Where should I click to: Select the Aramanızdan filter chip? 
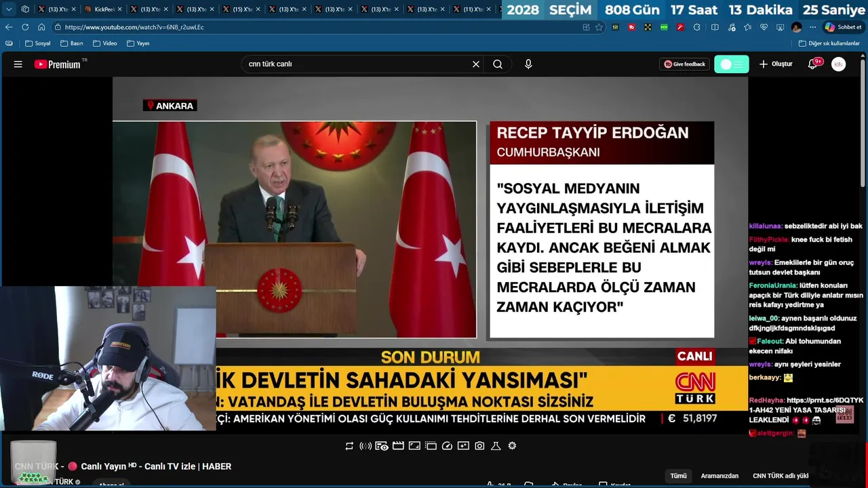tap(719, 476)
